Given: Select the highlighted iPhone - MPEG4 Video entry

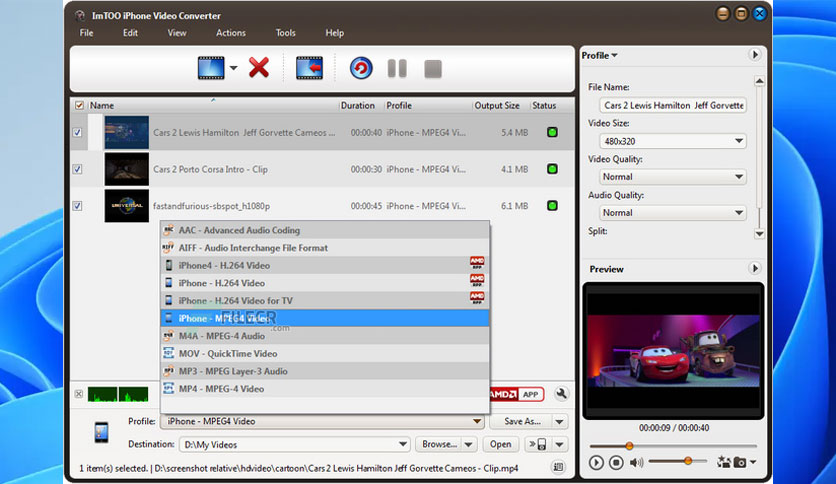Looking at the screenshot, I should (325, 318).
